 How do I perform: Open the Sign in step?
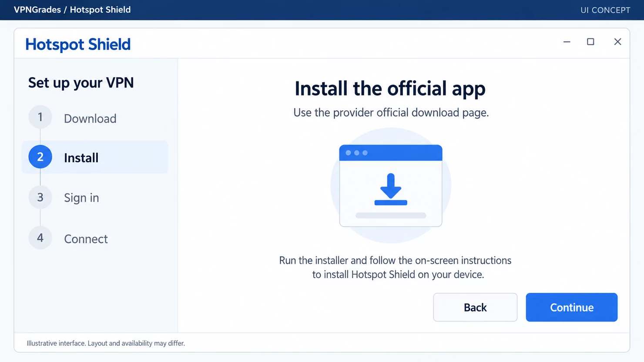[x=81, y=198]
